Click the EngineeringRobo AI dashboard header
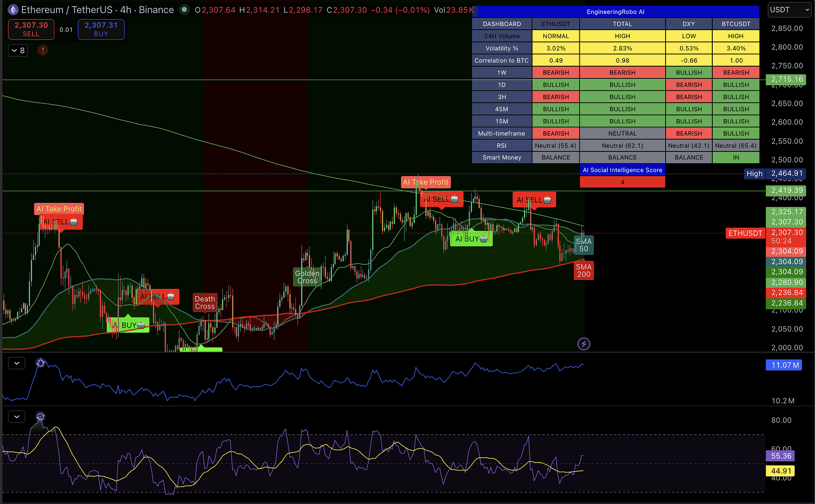 (x=615, y=11)
